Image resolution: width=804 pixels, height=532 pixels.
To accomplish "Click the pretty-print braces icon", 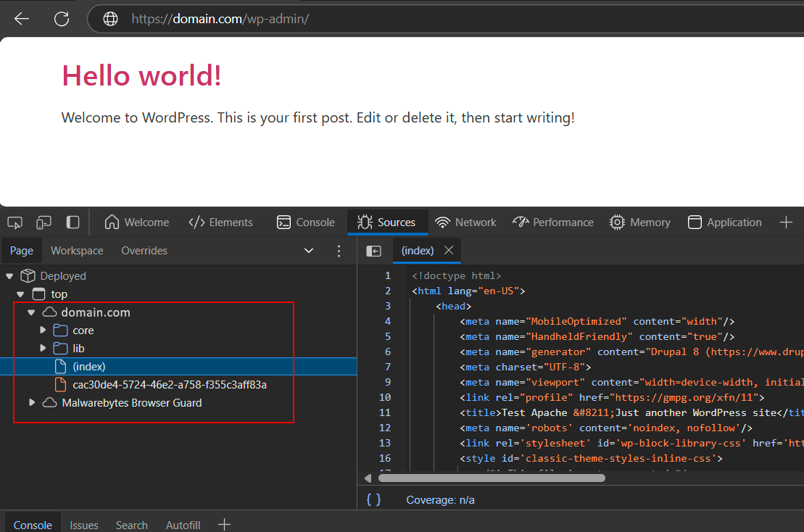I will click(373, 499).
